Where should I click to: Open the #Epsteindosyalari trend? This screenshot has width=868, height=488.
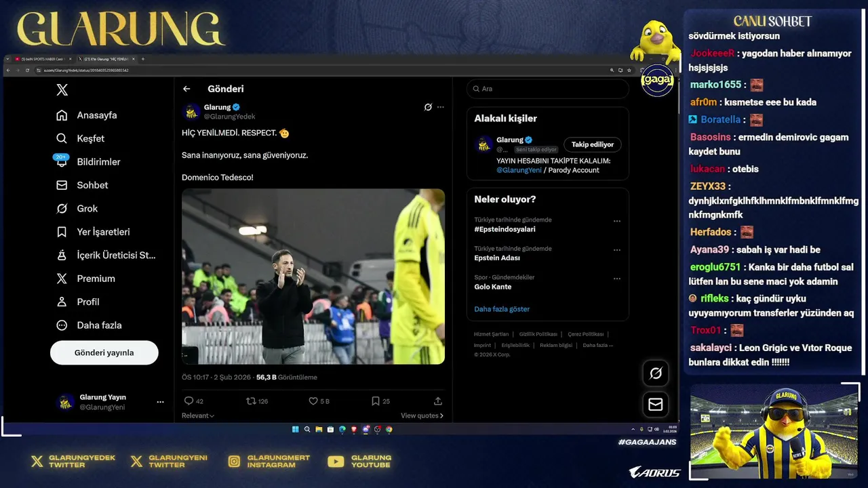505,229
